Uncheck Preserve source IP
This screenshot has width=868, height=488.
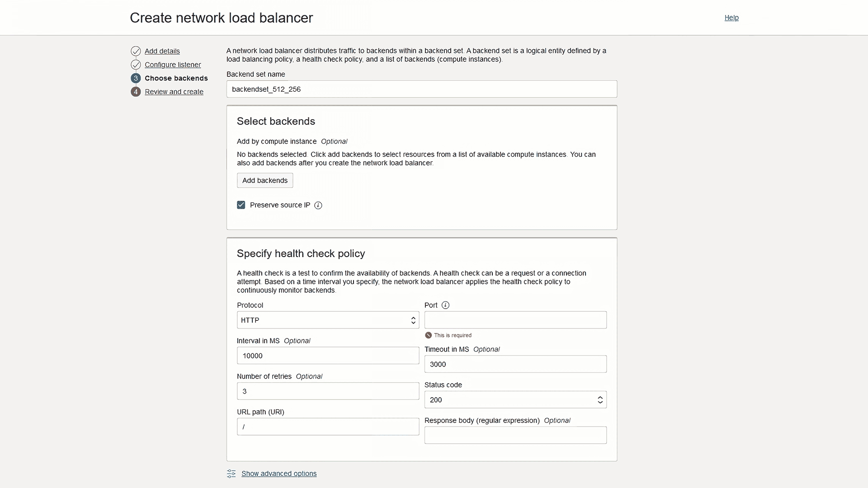click(x=241, y=205)
